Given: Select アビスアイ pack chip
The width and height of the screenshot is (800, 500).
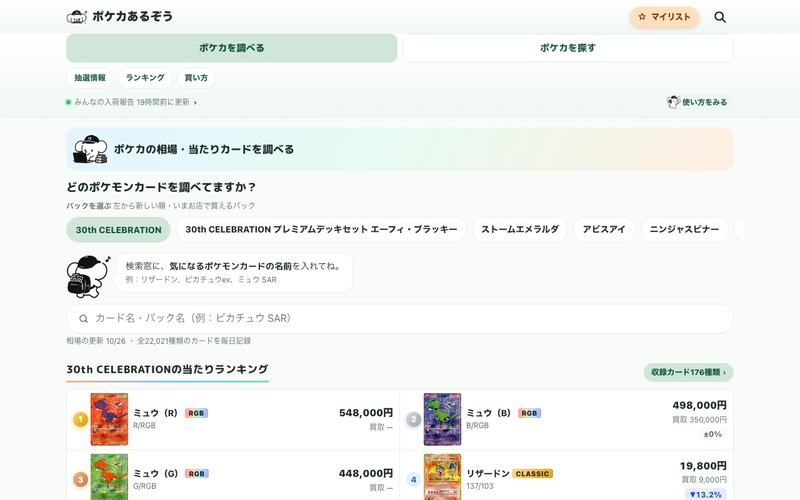Looking at the screenshot, I should click(x=604, y=230).
